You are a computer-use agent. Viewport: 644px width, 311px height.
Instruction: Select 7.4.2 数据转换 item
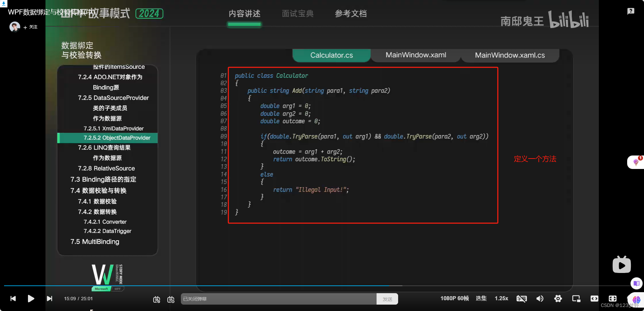click(x=97, y=212)
